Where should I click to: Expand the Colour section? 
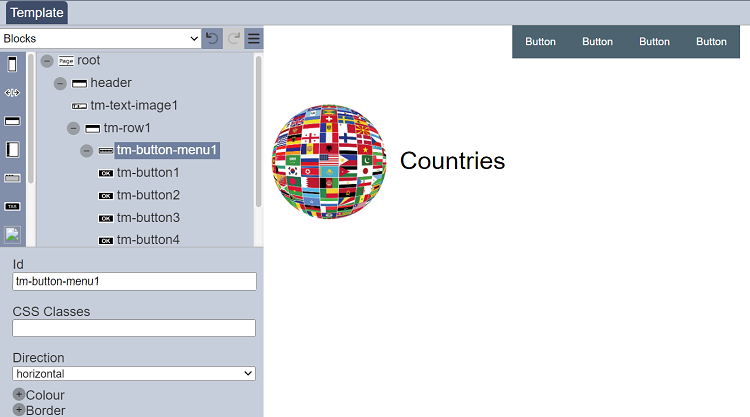coord(19,395)
